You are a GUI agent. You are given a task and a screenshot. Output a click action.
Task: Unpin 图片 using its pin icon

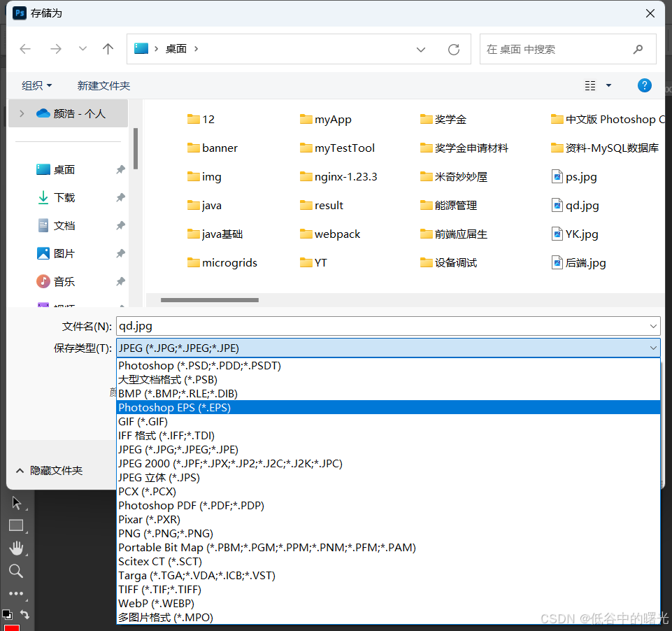tap(120, 254)
